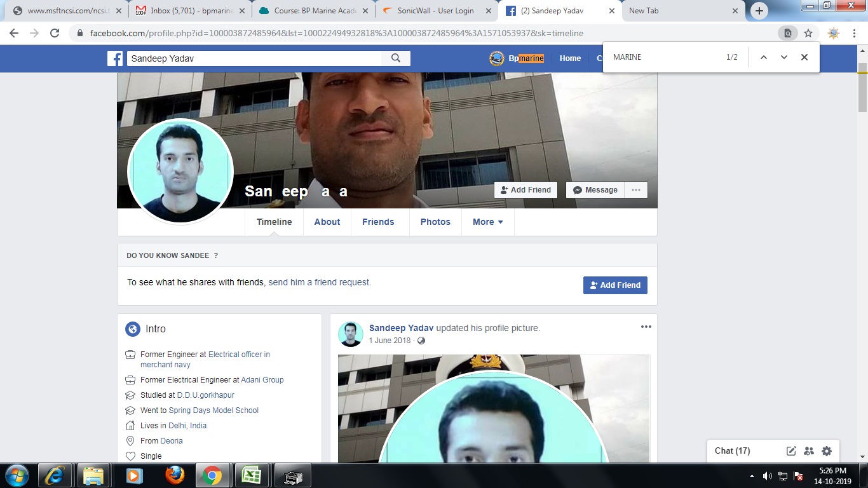Switch to the About tab

[x=327, y=222]
